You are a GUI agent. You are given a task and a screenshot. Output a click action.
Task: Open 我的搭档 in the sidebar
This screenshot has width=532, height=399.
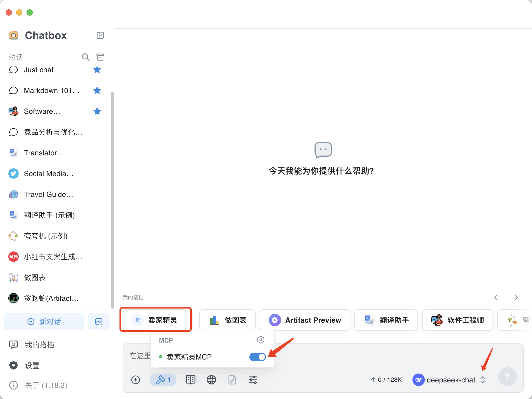pyautogui.click(x=39, y=345)
